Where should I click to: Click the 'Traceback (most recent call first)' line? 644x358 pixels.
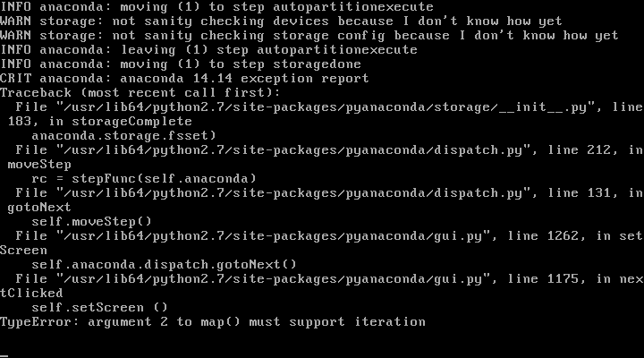[140, 93]
